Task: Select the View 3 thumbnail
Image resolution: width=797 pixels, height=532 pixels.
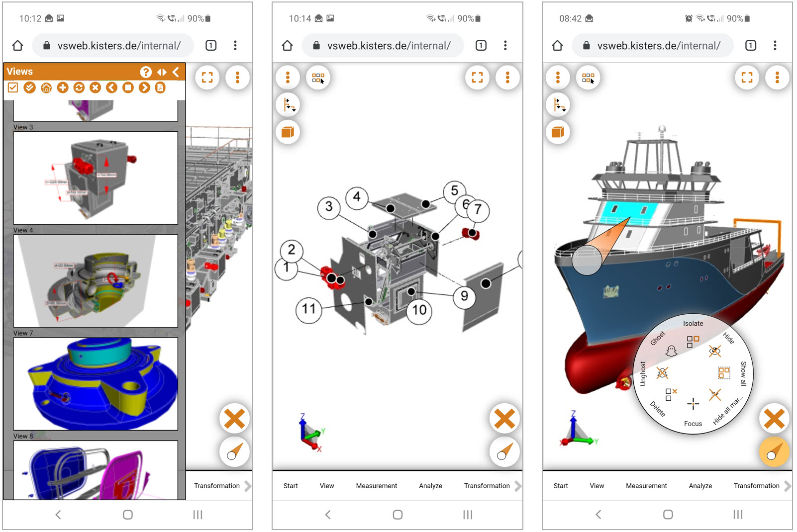Action: click(x=96, y=178)
